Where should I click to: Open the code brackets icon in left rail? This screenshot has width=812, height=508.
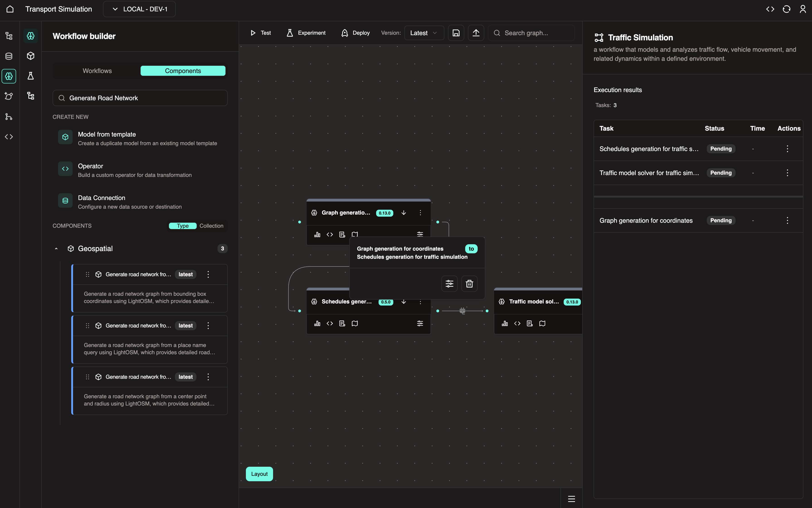[x=9, y=137]
